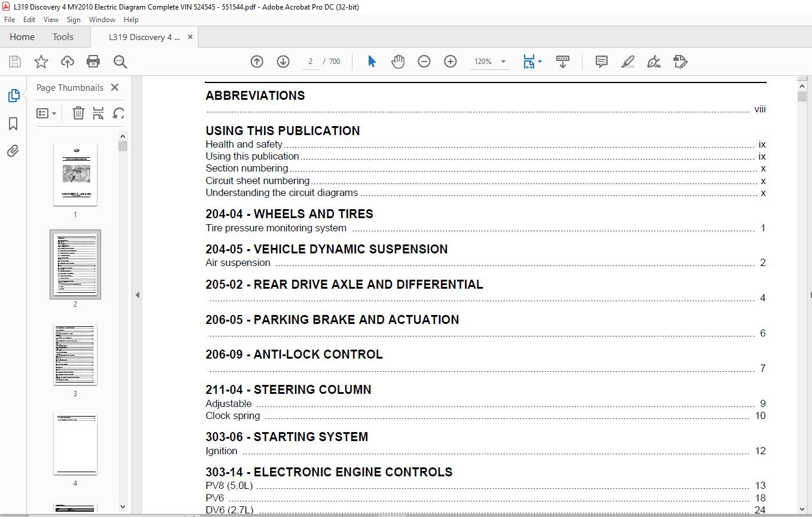Open the Sign document pen tool

click(x=654, y=62)
